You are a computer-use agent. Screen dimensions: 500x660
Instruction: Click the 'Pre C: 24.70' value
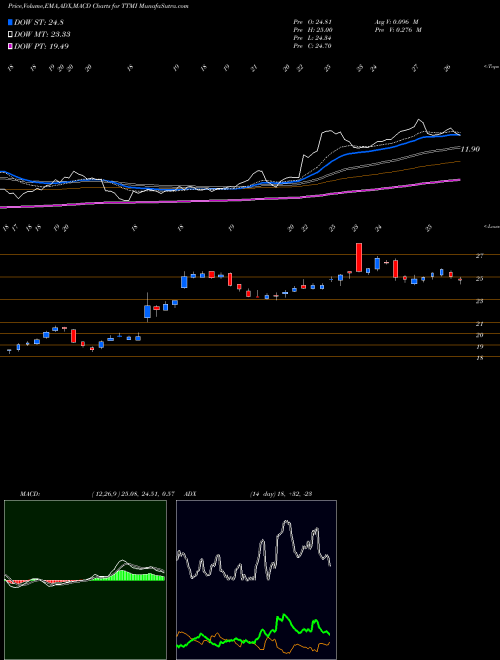pos(313,46)
